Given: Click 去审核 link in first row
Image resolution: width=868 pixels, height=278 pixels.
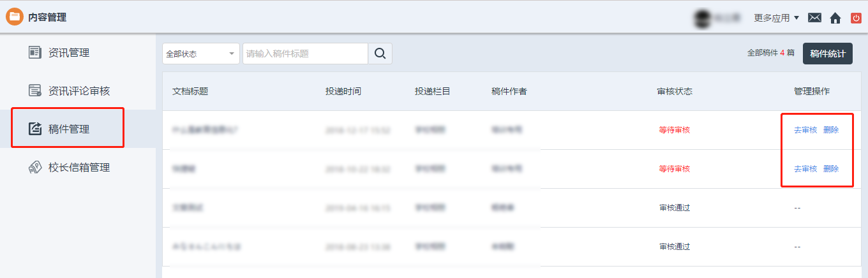Looking at the screenshot, I should [x=805, y=130].
